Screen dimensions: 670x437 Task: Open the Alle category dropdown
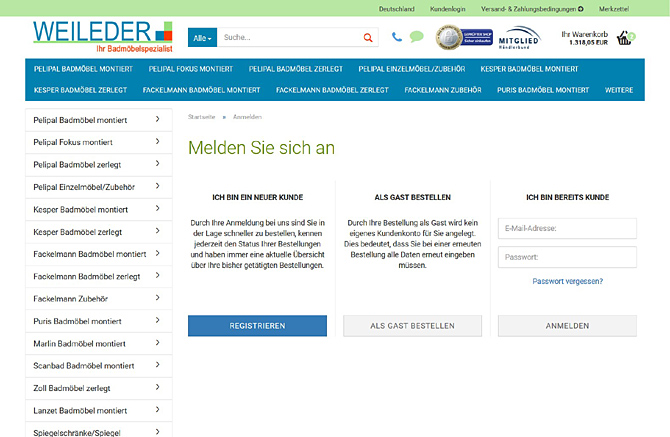203,38
